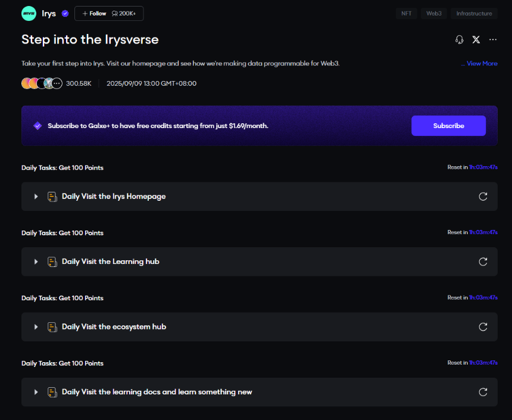Screen dimensions: 512x420
Task: Expand the learning docs daily task
Action: click(x=36, y=392)
